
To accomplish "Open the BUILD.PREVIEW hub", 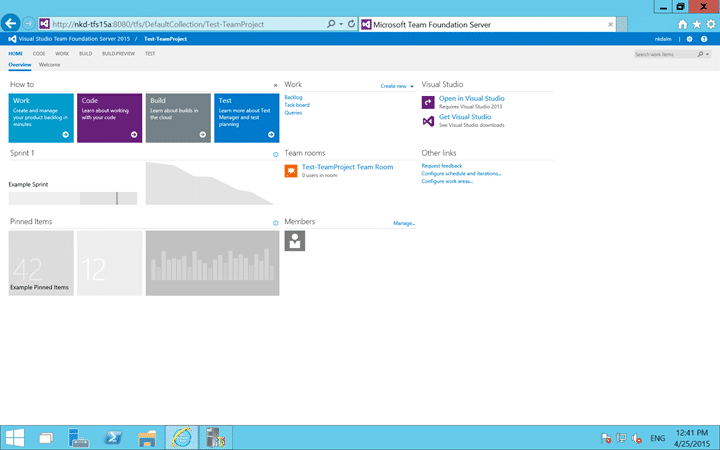I will (x=118, y=54).
